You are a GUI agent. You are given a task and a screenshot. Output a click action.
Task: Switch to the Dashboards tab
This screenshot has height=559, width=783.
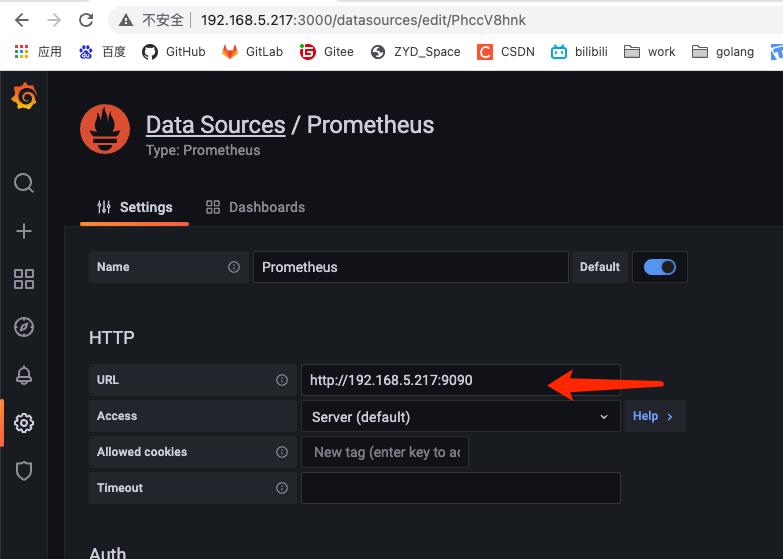255,207
